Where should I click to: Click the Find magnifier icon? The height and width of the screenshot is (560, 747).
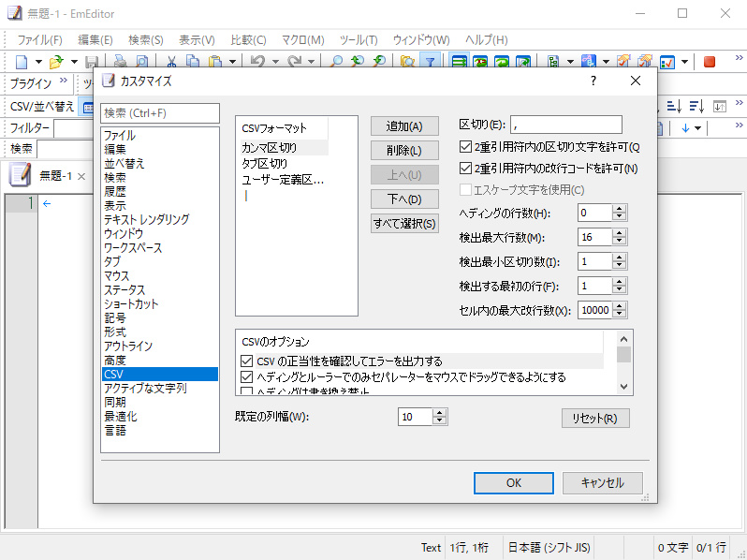336,62
